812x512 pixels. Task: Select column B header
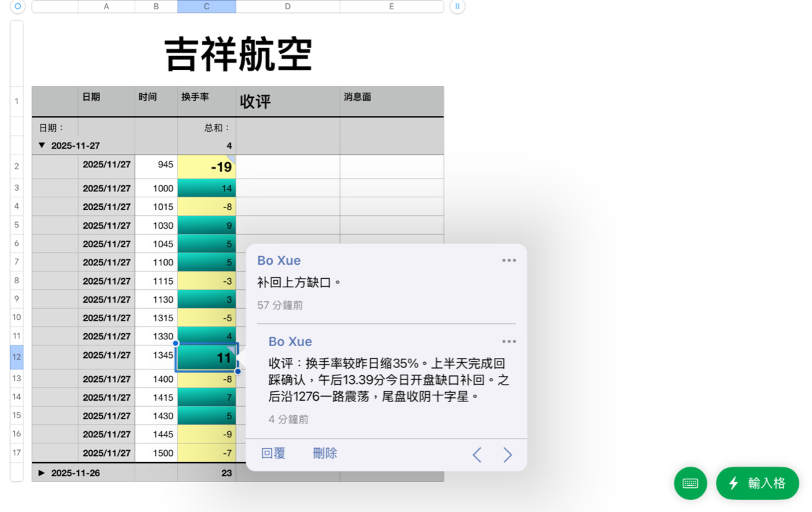(157, 7)
